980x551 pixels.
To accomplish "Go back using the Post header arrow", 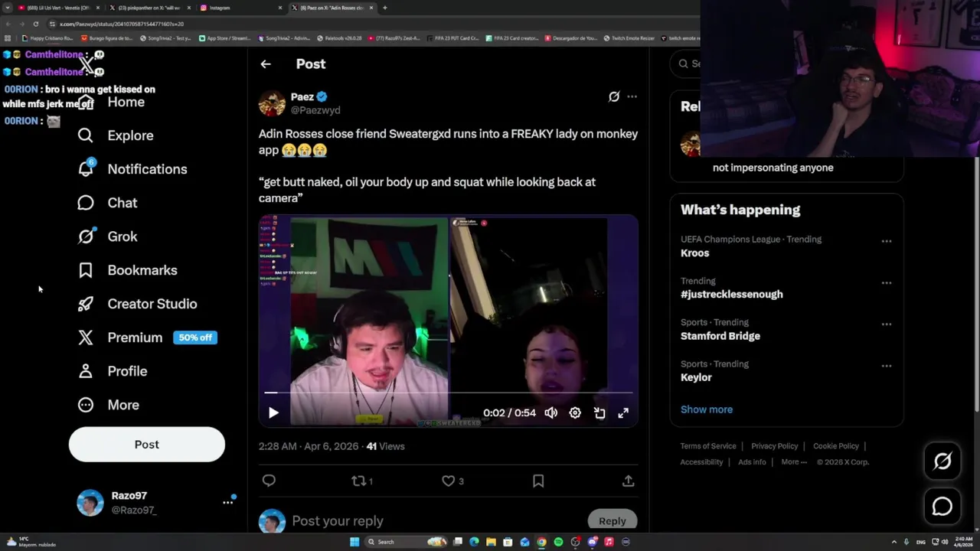I will click(266, 64).
